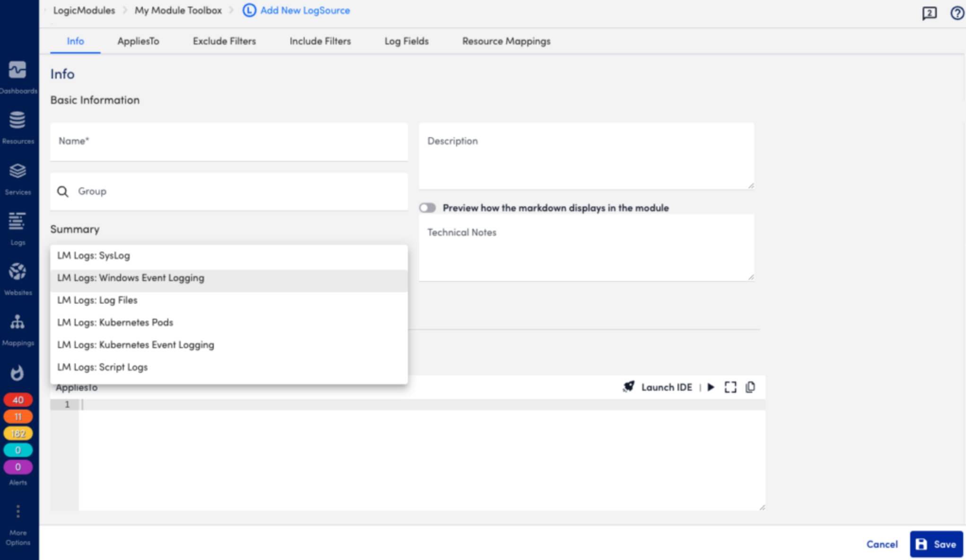
Task: Open the Resource Mappings tab
Action: (506, 41)
